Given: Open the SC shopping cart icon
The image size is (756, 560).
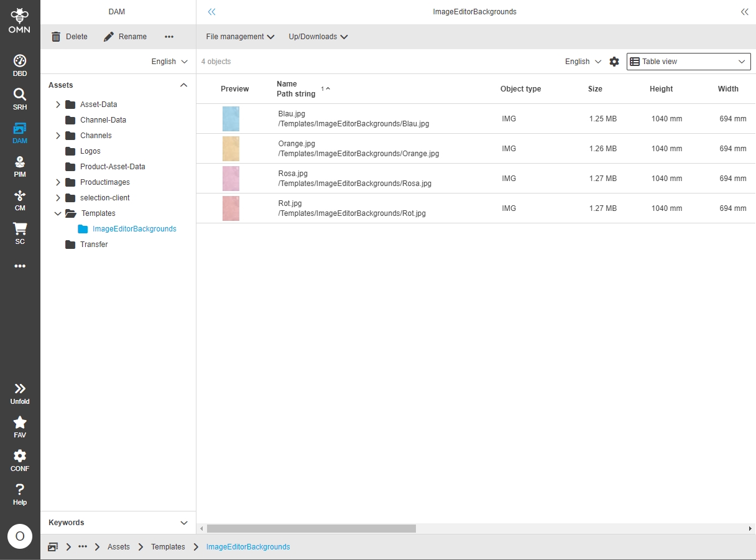Looking at the screenshot, I should (20, 233).
